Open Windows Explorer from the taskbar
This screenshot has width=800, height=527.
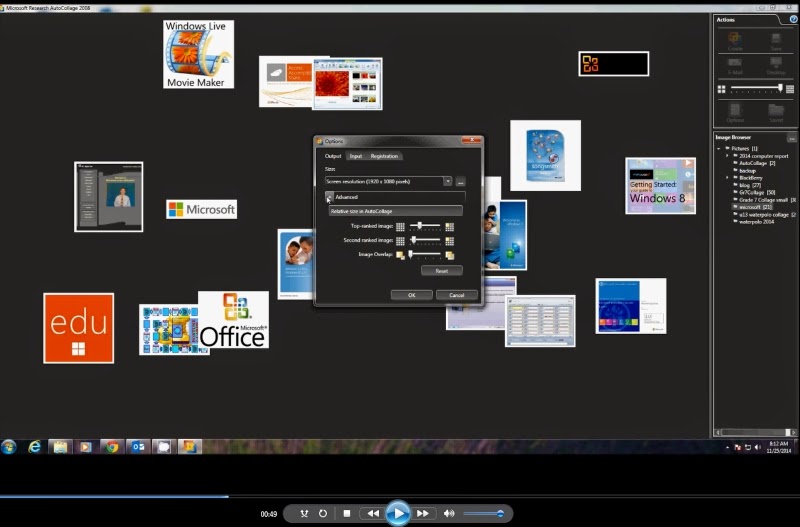(60, 447)
